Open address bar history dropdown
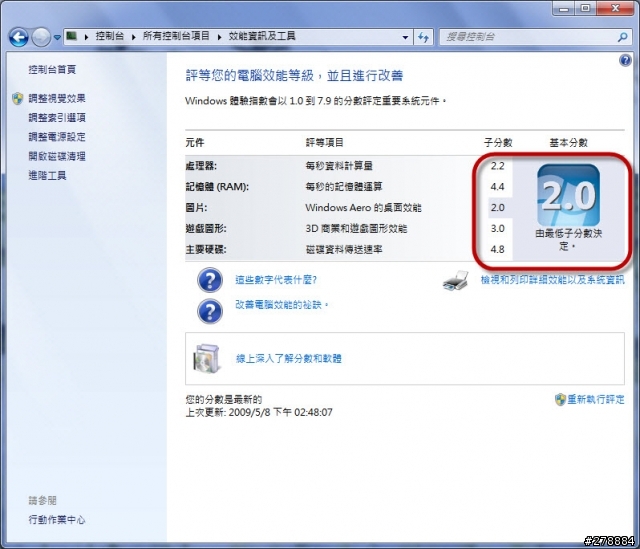The width and height of the screenshot is (640, 549). (405, 37)
